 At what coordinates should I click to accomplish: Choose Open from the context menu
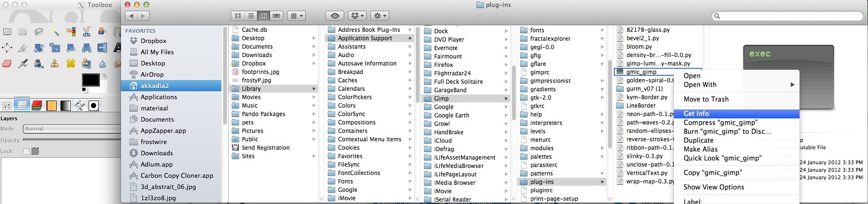[692, 76]
